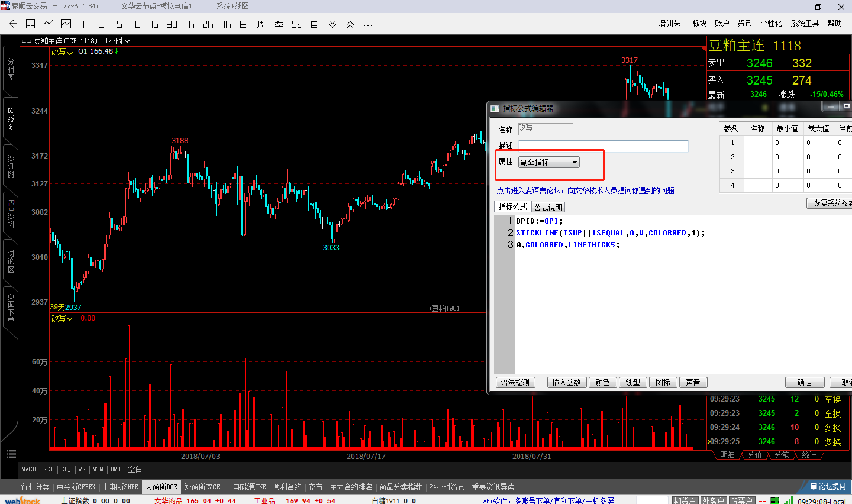Switch to the time-sharing line chart icon

point(49,24)
